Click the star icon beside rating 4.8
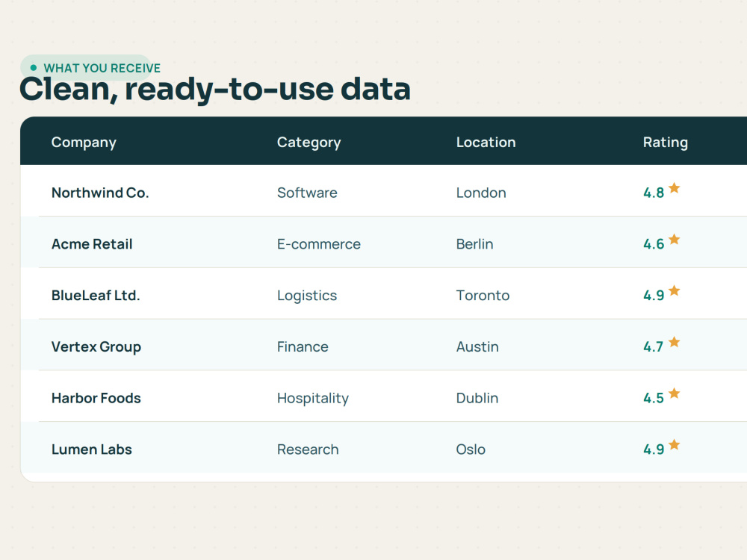 tap(674, 188)
